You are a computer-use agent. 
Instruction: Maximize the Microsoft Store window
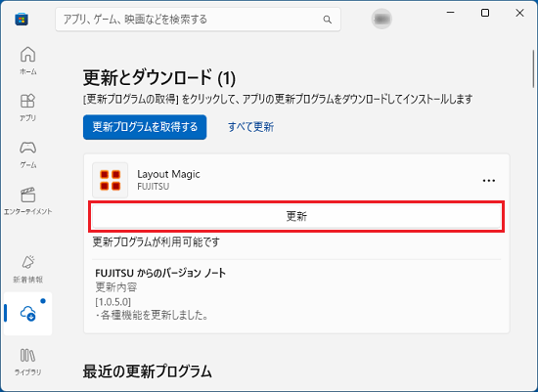coord(485,13)
